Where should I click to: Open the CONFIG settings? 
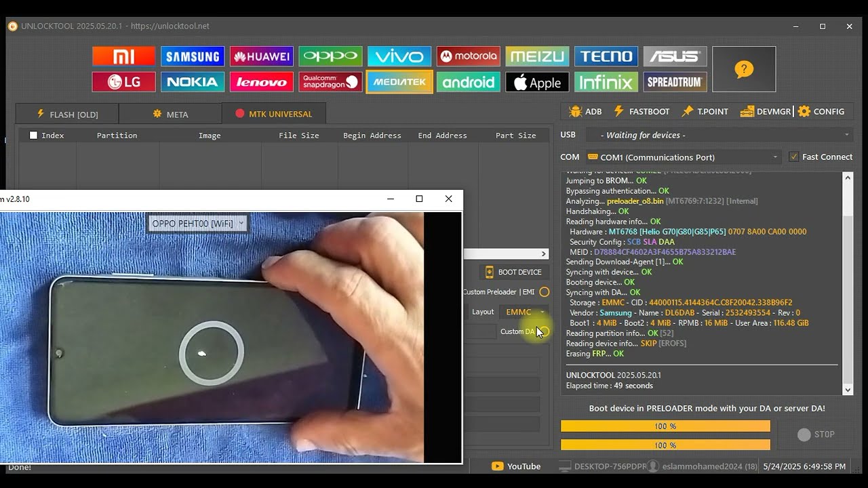[821, 112]
